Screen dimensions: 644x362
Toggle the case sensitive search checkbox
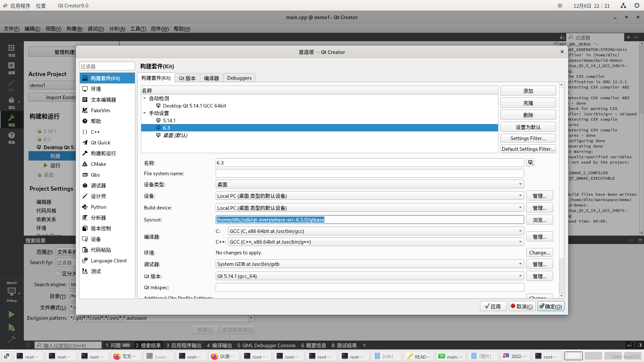[x=58, y=273]
